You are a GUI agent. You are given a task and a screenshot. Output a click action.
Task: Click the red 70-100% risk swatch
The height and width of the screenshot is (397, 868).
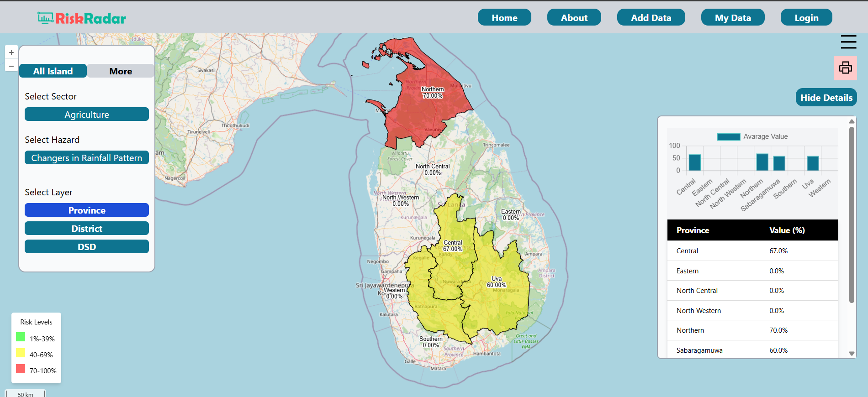point(21,369)
